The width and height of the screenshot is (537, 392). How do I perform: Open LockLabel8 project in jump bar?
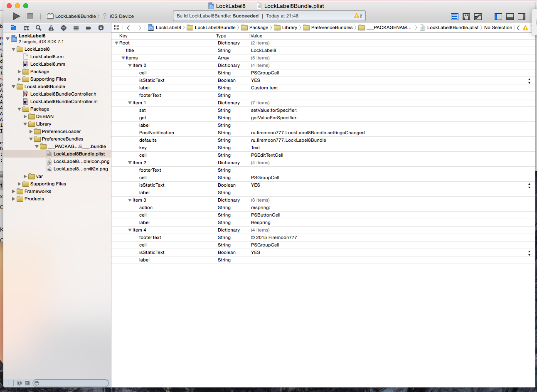click(x=165, y=27)
